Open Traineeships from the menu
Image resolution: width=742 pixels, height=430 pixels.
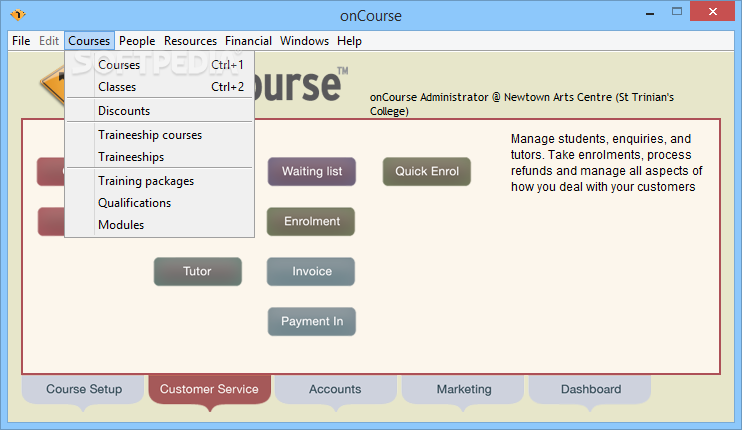tap(159, 157)
